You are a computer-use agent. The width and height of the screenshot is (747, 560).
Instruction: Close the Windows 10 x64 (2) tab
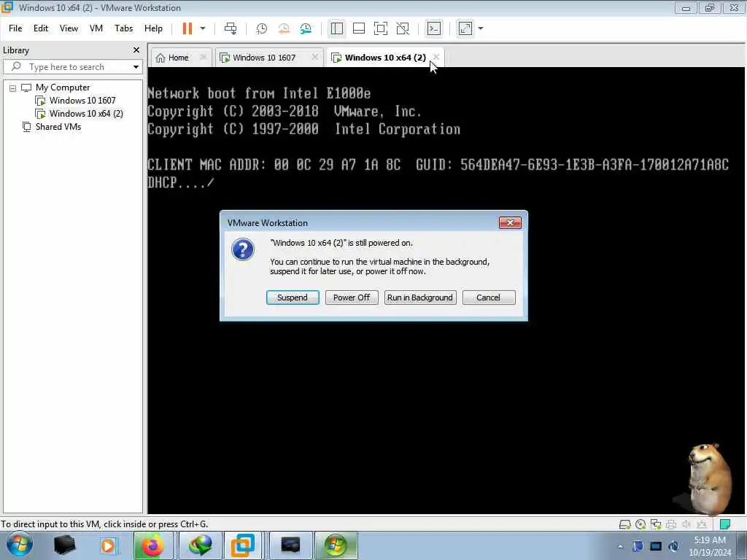coord(436,57)
